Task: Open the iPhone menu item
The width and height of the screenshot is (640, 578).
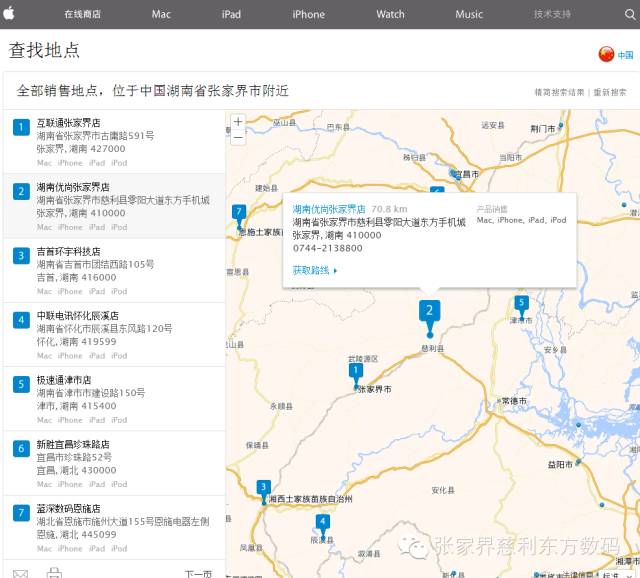Action: tap(309, 14)
